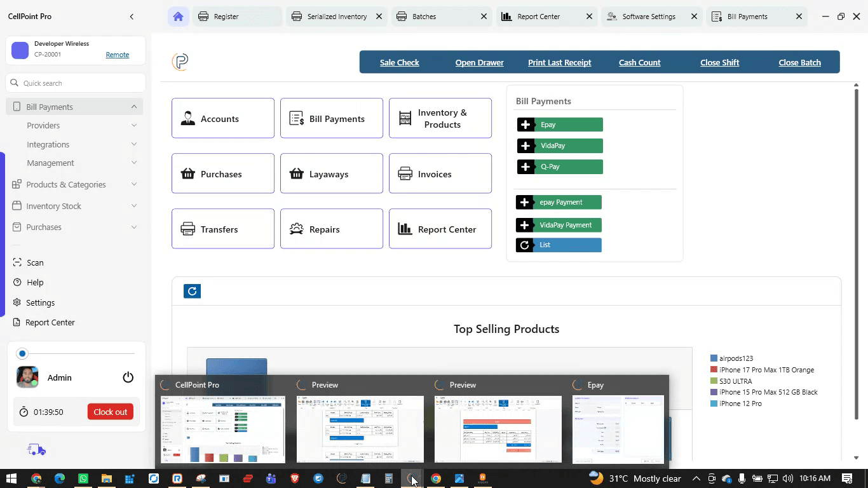Click Print Last Receipt link
The image size is (868, 488).
[560, 62]
